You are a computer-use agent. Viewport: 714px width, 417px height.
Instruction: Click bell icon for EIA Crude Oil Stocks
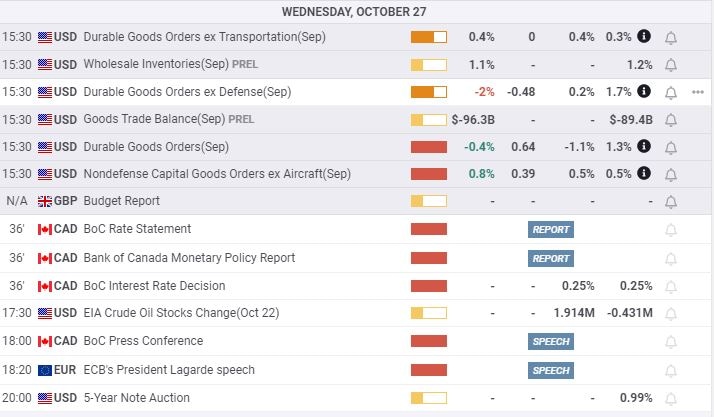point(671,314)
